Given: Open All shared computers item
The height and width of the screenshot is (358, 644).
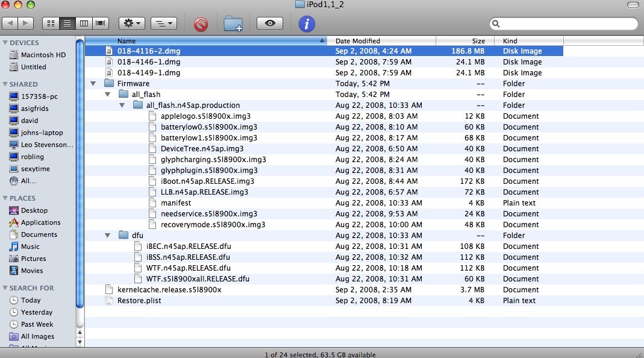Looking at the screenshot, I should click(x=22, y=181).
